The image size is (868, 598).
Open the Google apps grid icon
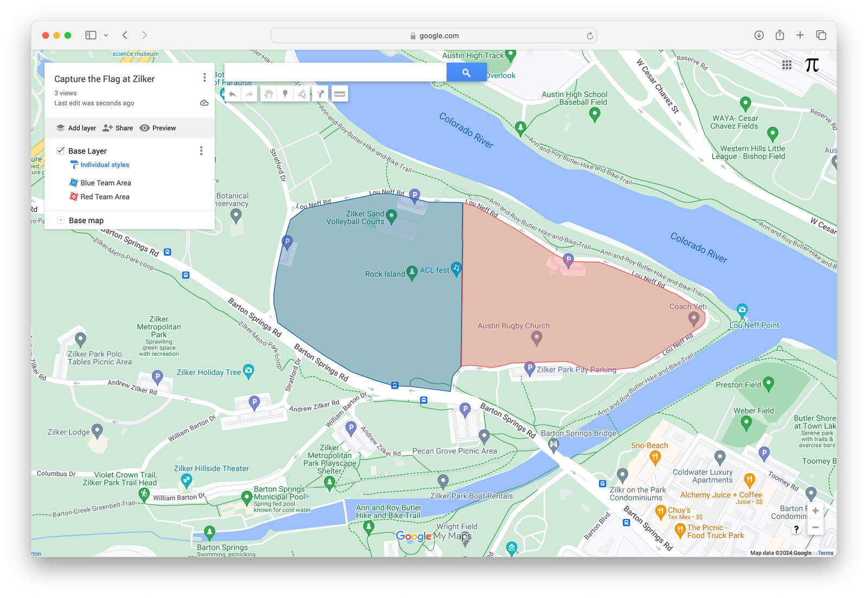click(x=787, y=65)
